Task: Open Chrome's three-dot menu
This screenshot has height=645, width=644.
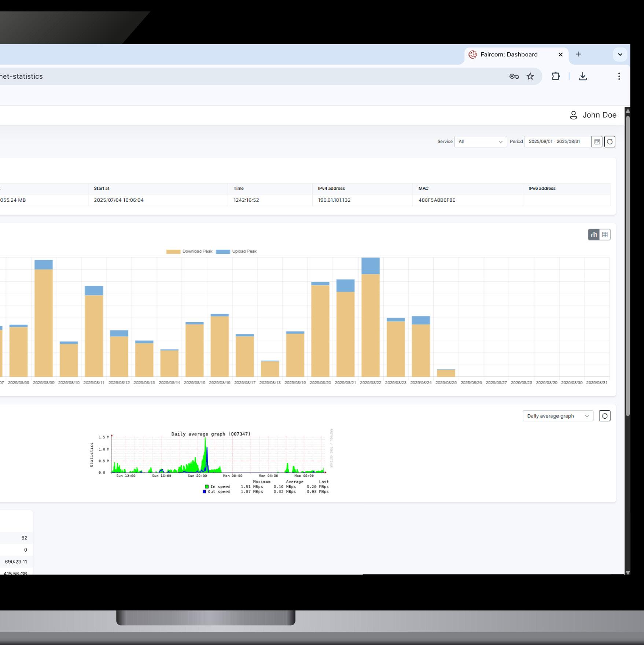Action: tap(619, 76)
